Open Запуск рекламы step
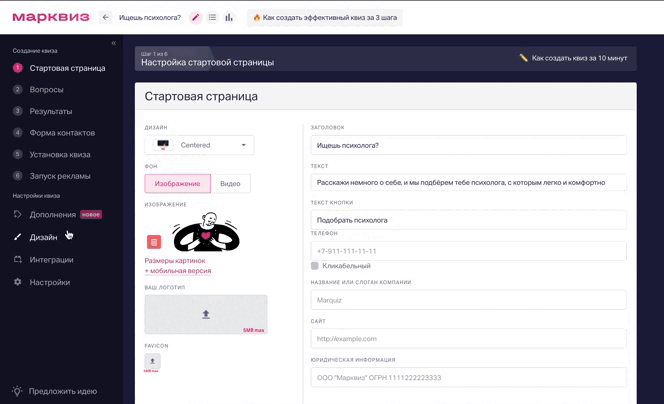Viewport: 664px width, 404px height. (60, 176)
